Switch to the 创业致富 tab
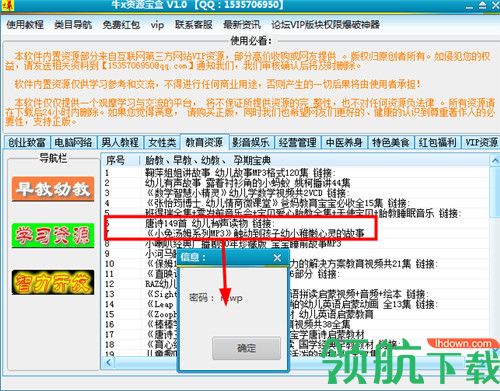Image resolution: width=500 pixels, height=391 pixels. [27, 143]
